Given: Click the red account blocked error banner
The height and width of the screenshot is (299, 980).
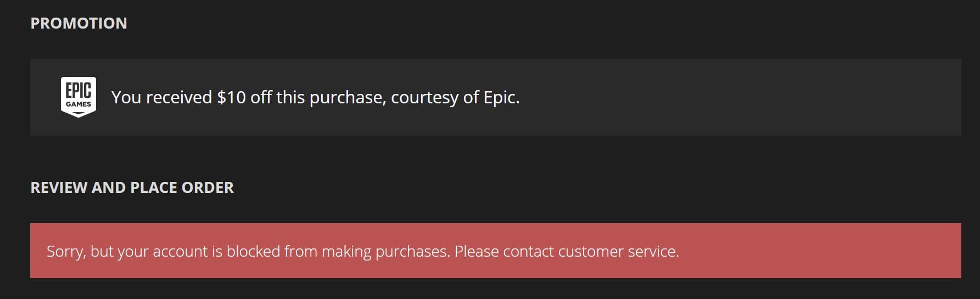Looking at the screenshot, I should pyautogui.click(x=495, y=251).
